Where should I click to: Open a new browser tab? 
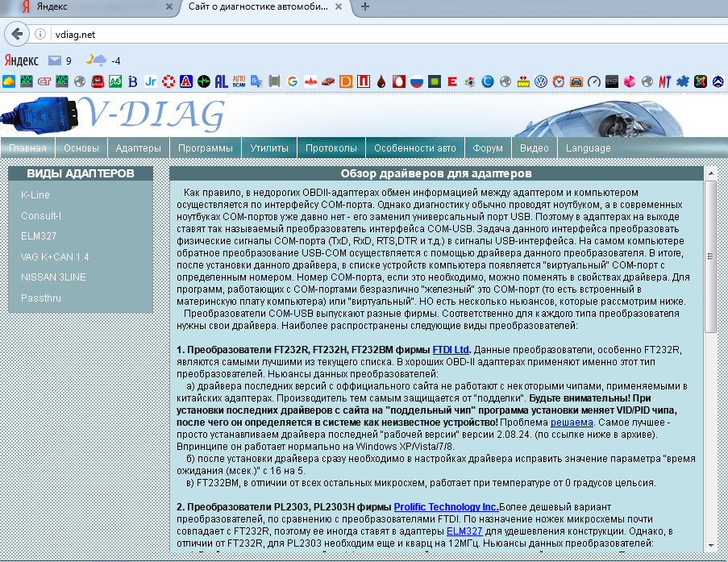(364, 7)
